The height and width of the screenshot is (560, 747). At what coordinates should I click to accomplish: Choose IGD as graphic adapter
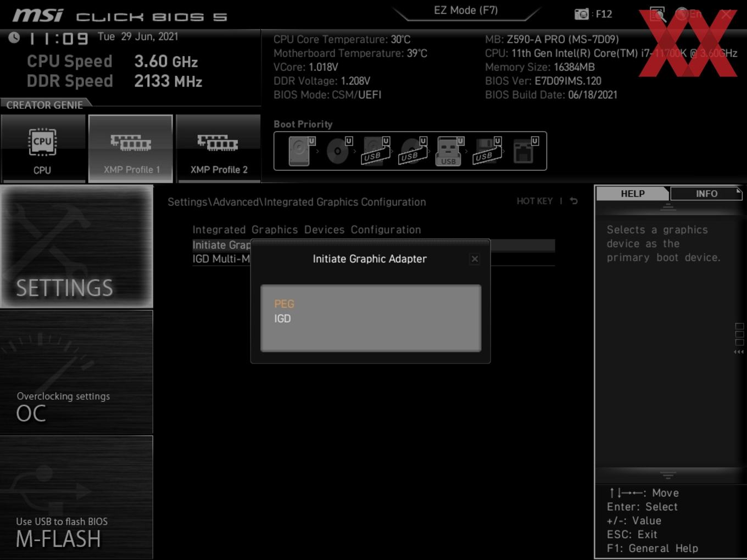tap(282, 318)
